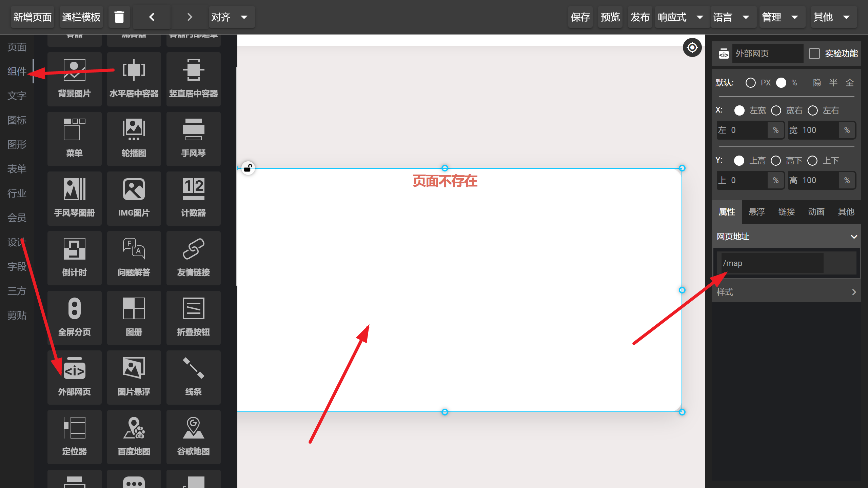
Task: Open the 文字 sidebar category
Action: (x=17, y=96)
